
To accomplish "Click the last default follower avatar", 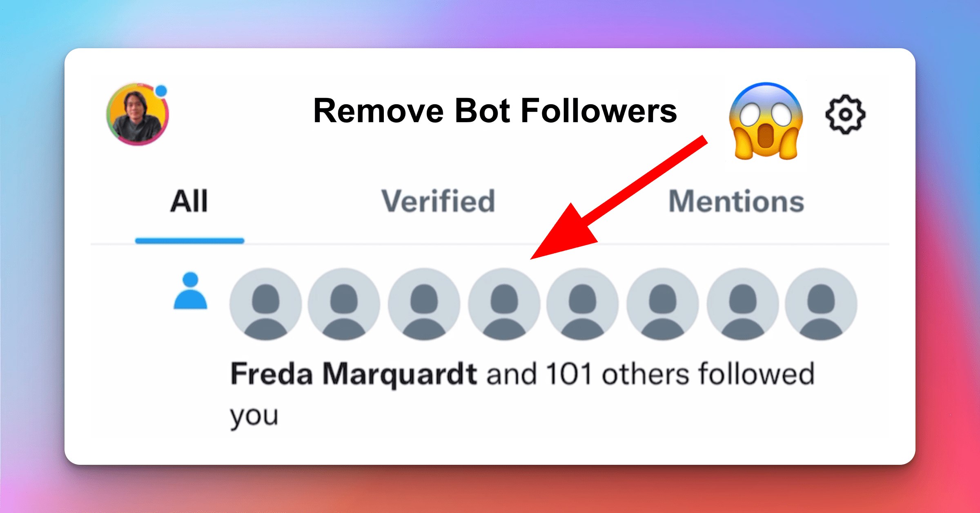I will 821,304.
